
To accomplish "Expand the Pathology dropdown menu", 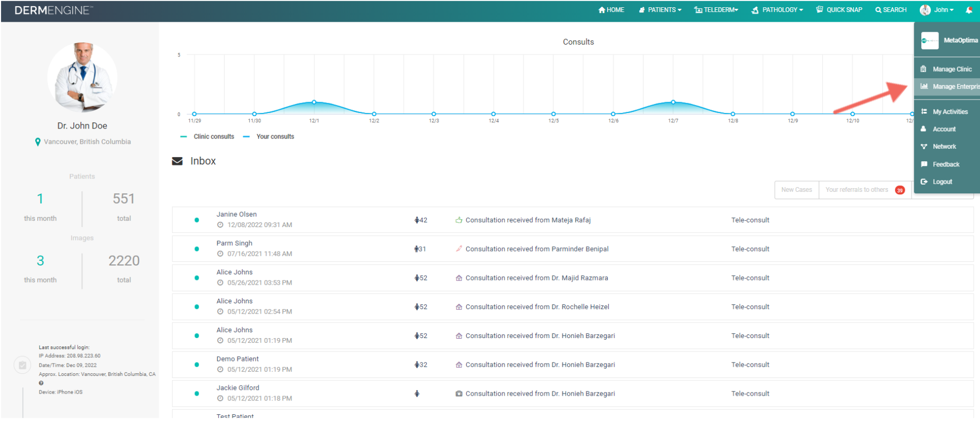I will 777,10.
